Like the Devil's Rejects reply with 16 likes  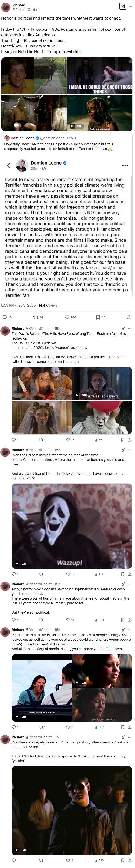[70, 440]
